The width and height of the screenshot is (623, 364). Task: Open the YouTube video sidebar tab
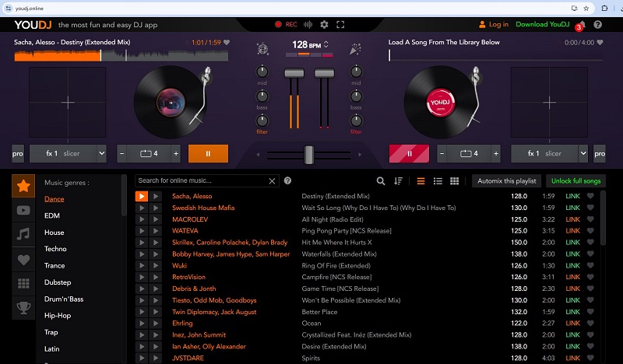click(23, 210)
